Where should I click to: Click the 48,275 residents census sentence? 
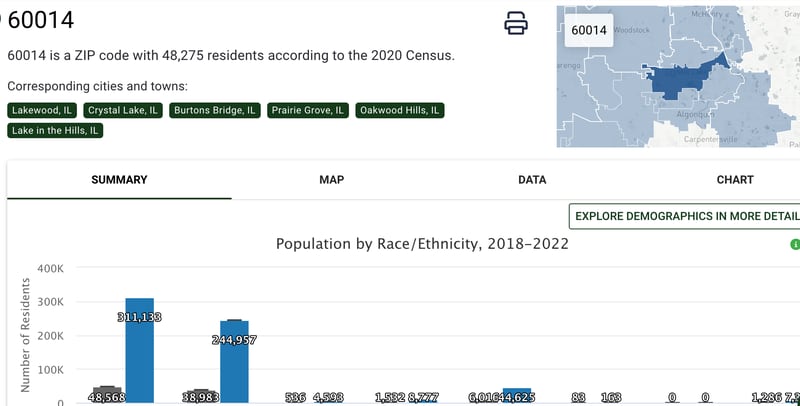pyautogui.click(x=231, y=55)
